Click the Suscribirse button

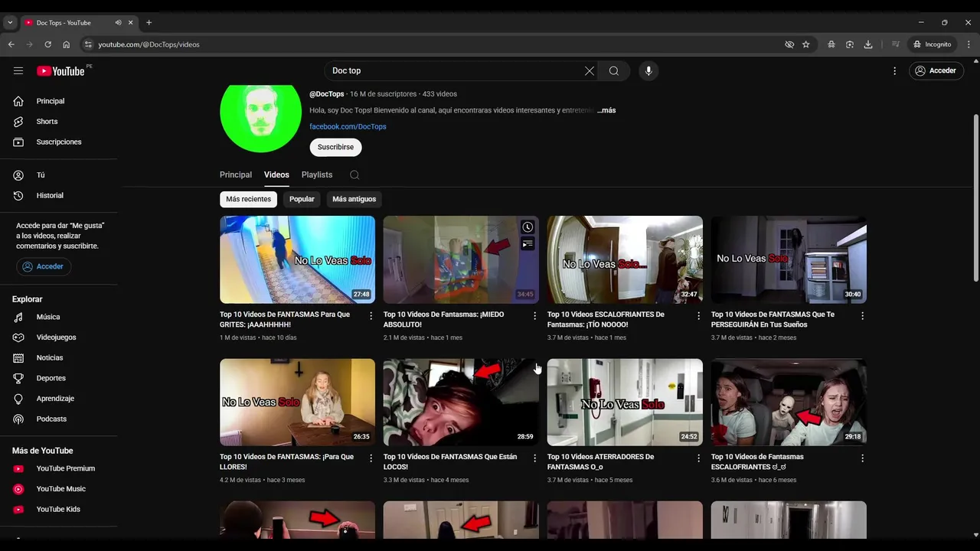[335, 147]
